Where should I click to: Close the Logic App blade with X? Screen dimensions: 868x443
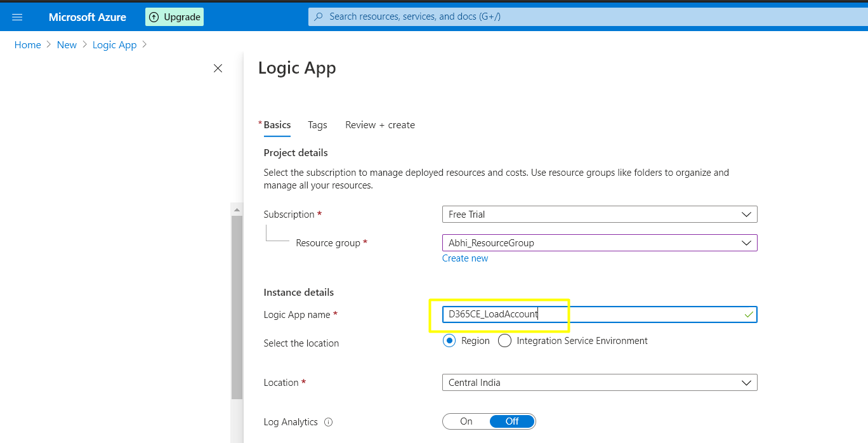tap(218, 69)
